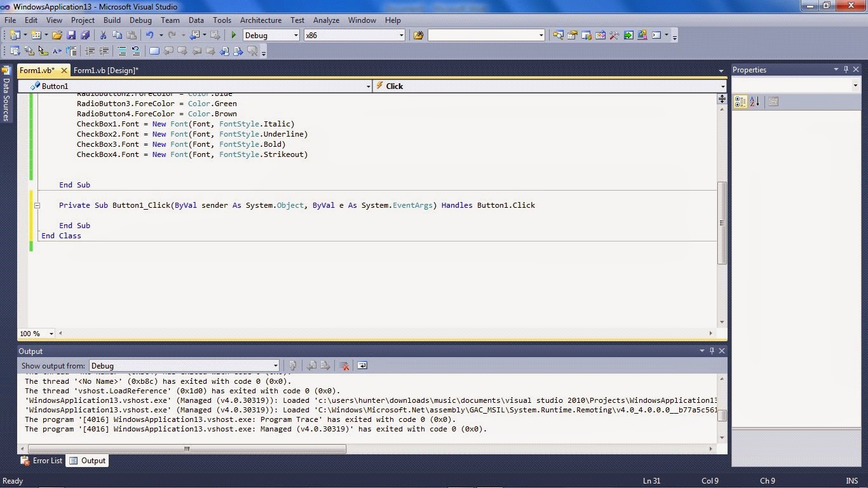Image resolution: width=868 pixels, height=488 pixels.
Task: Click the Undo icon on the toolbar
Action: (x=150, y=35)
